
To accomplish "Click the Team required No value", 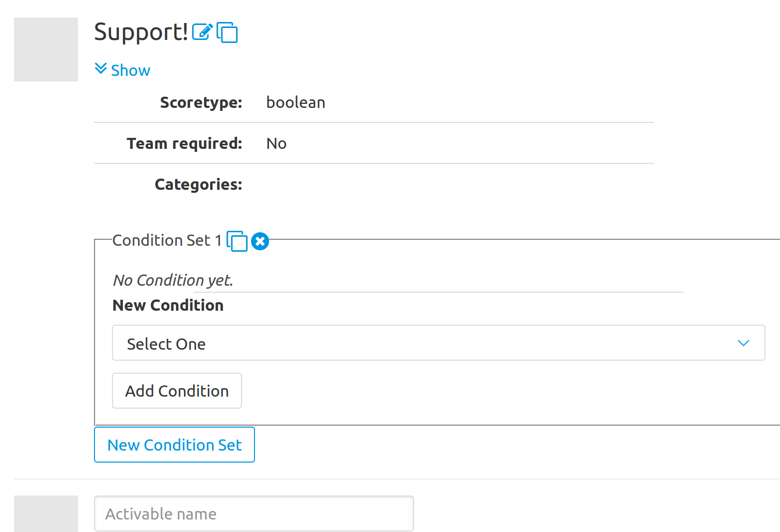I will 276,144.
